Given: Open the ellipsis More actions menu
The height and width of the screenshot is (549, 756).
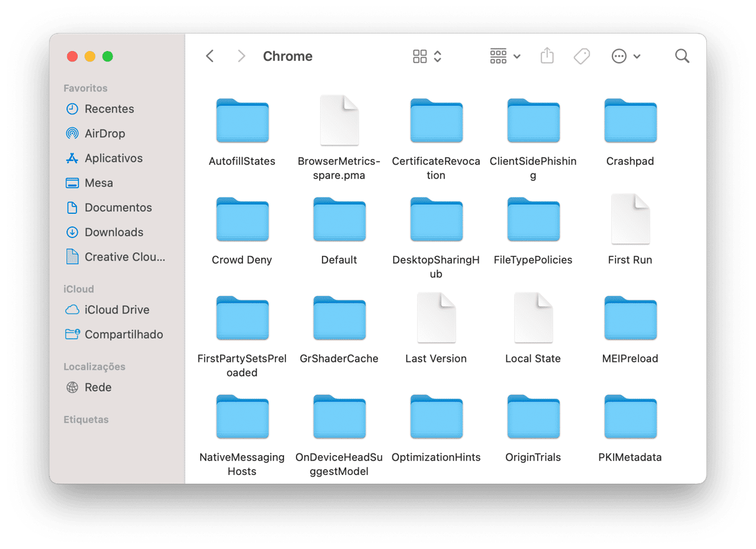Looking at the screenshot, I should (625, 57).
